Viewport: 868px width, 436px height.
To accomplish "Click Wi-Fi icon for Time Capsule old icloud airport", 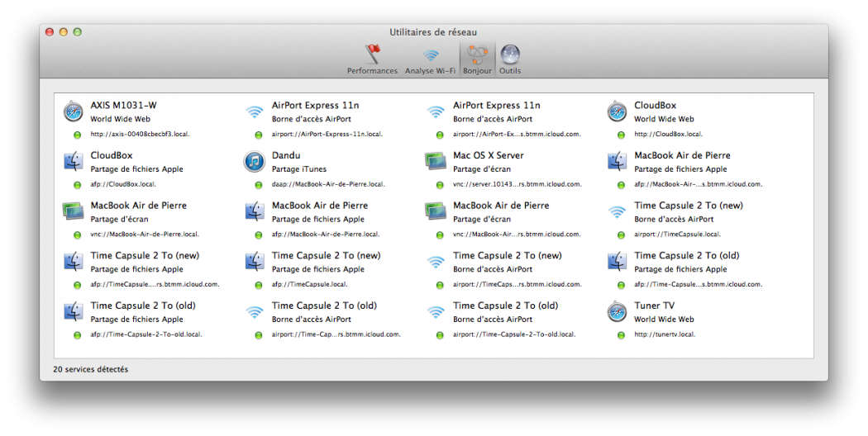I will click(x=254, y=312).
